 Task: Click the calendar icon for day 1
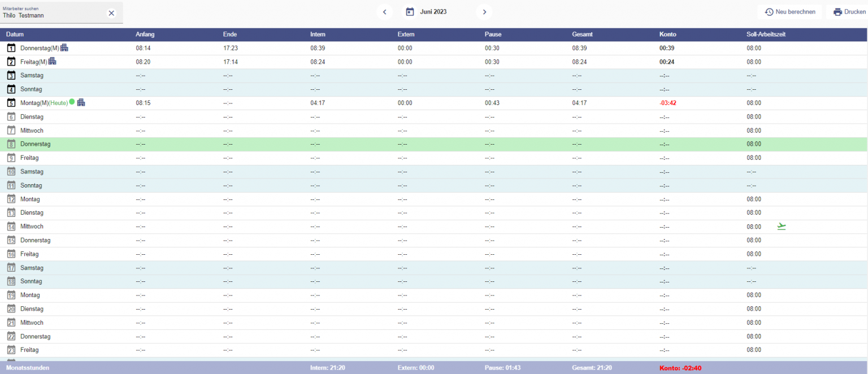pos(11,48)
